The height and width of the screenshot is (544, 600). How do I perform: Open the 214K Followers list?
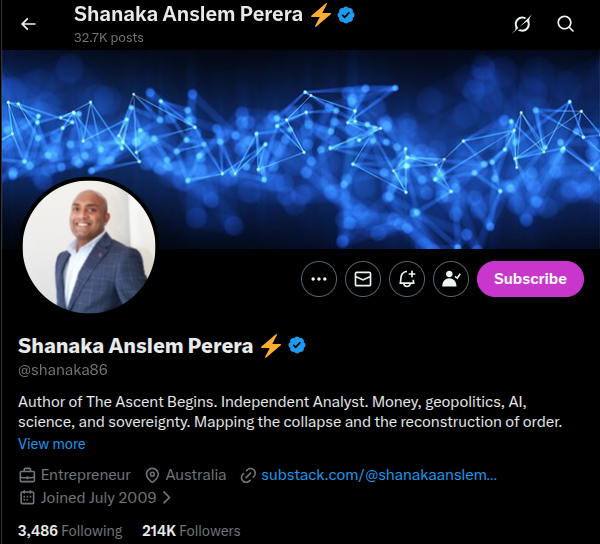coord(191,531)
